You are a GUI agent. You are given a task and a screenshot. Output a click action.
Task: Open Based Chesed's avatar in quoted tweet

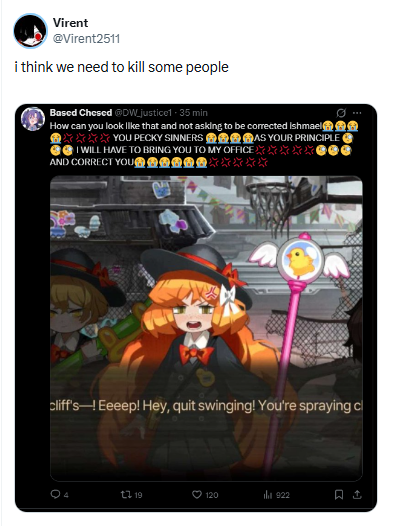[x=33, y=119]
